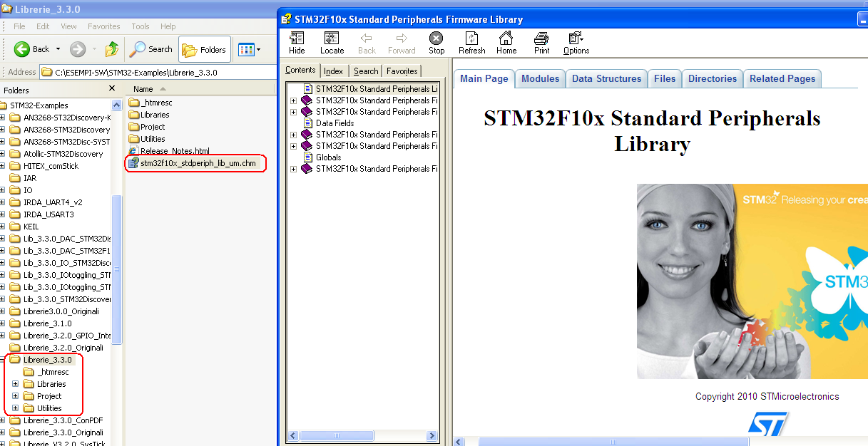Viewport: 868px width, 446px height.
Task: Switch to the help viewer Favorites tab
Action: [402, 71]
